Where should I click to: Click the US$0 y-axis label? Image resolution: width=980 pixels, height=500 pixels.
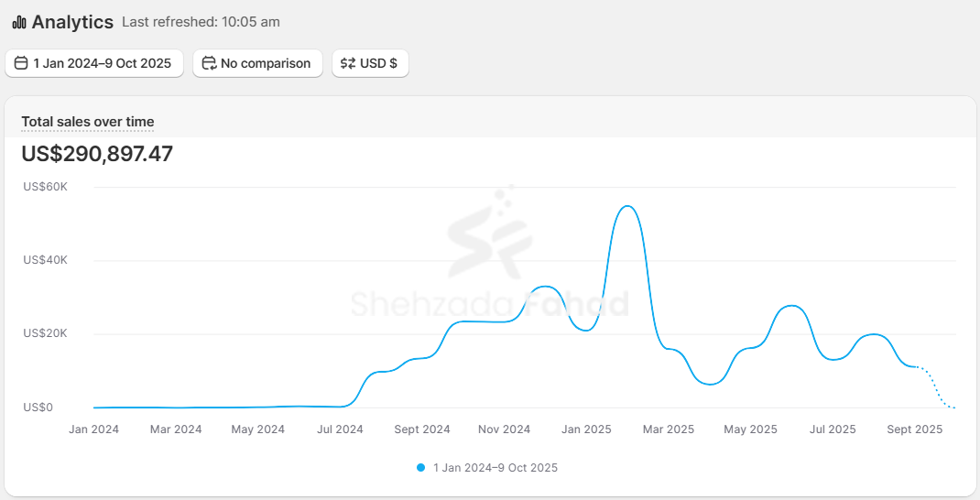[x=38, y=408]
